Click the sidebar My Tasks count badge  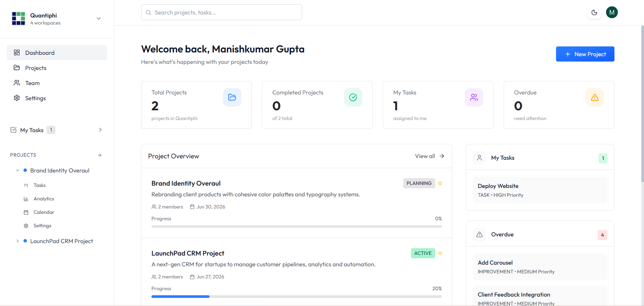(51, 130)
